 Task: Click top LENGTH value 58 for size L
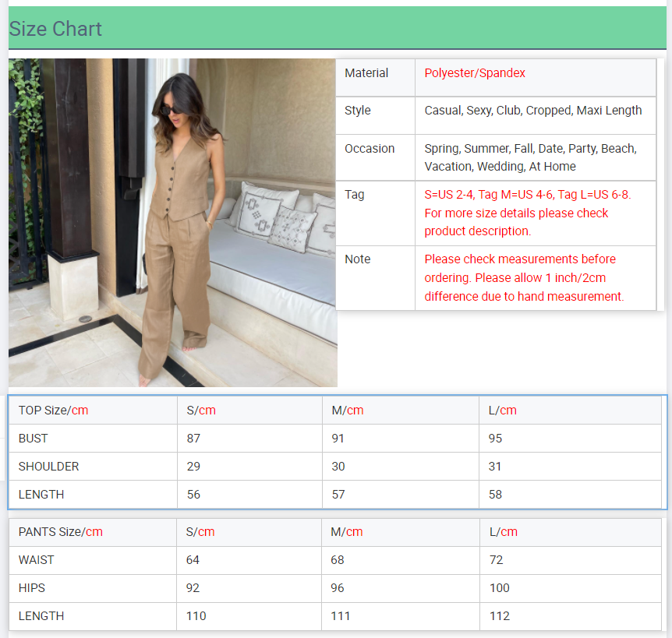click(x=496, y=495)
